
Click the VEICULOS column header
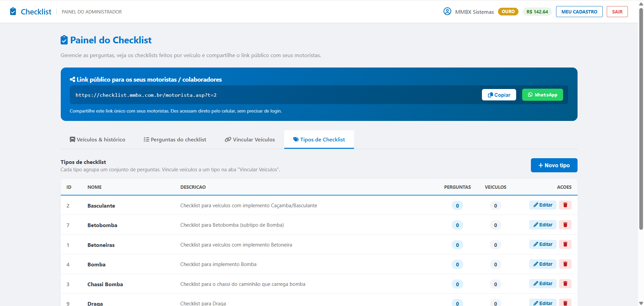(x=495, y=187)
